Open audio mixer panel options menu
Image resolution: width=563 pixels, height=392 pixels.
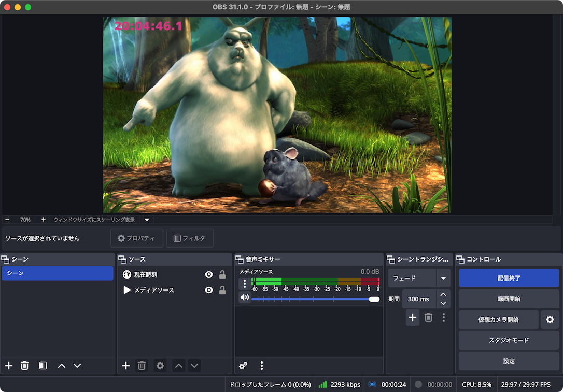click(x=262, y=366)
